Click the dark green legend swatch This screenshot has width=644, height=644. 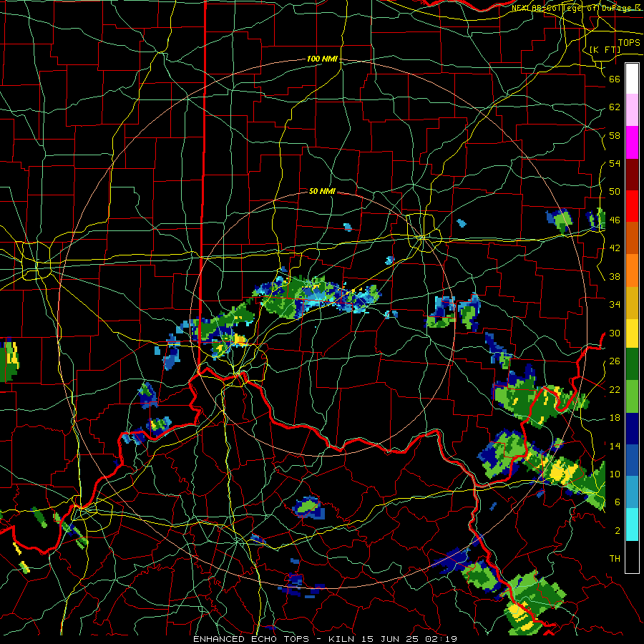(x=632, y=364)
